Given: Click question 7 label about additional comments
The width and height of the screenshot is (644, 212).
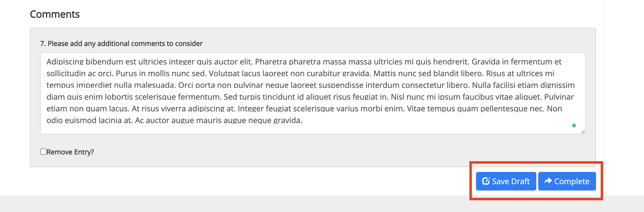Looking at the screenshot, I should 121,43.
